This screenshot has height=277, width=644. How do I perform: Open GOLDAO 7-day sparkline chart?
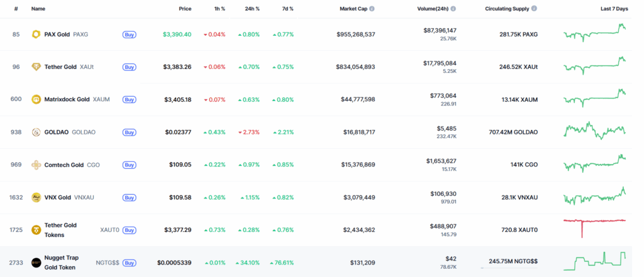[595, 131]
